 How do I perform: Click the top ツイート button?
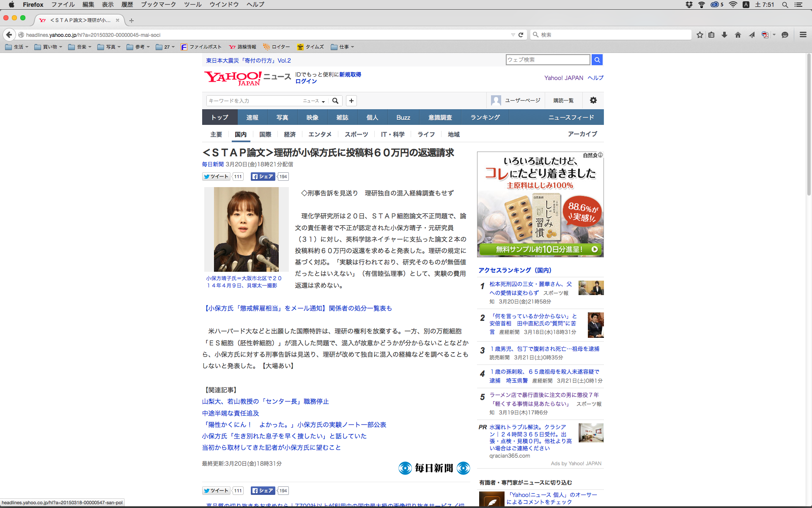[217, 177]
